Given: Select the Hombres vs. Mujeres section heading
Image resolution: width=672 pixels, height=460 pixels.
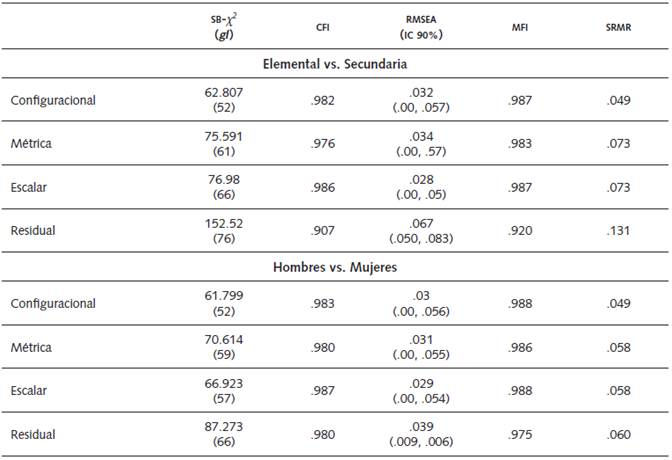Looking at the screenshot, I should pyautogui.click(x=334, y=267).
